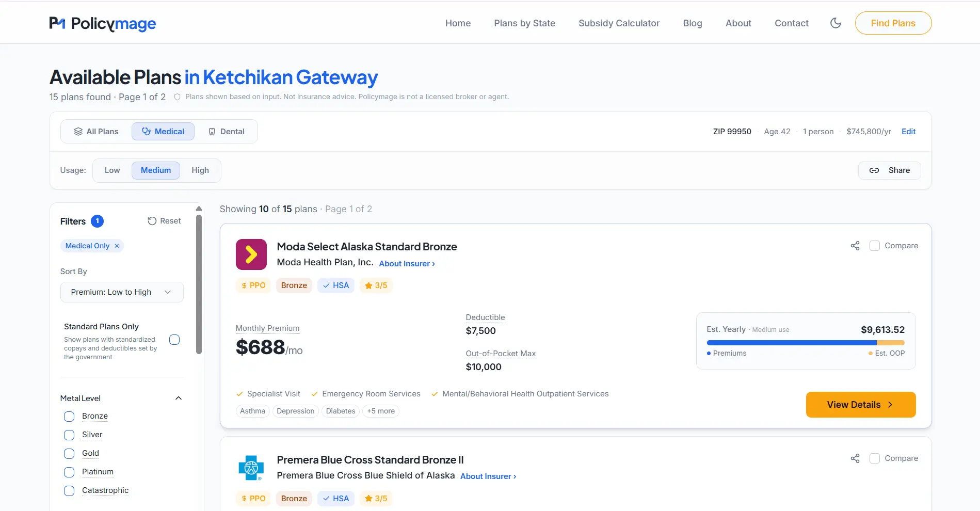The width and height of the screenshot is (980, 511).
Task: Click share icon on Moda Select plan
Action: tap(855, 246)
